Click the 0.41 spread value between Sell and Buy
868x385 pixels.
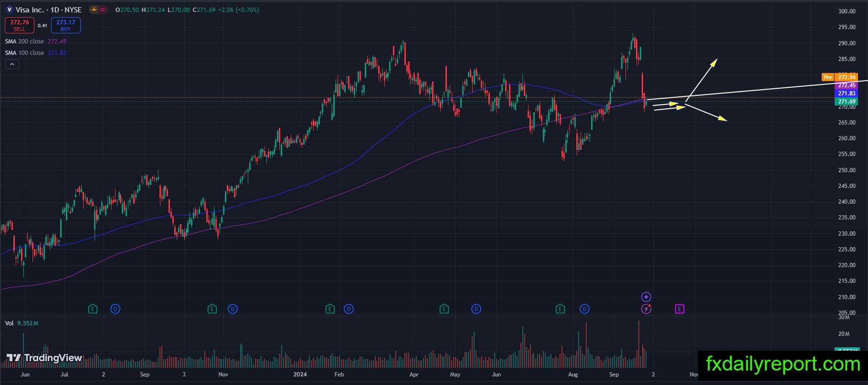tap(42, 26)
